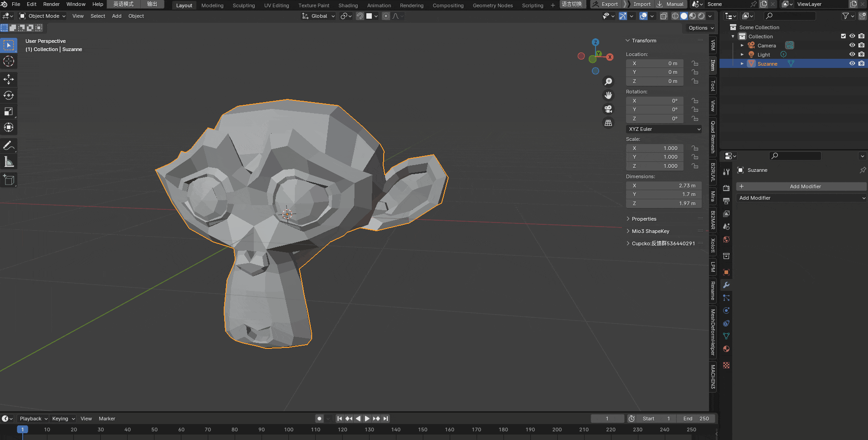Open the Object Mode dropdown
The height and width of the screenshot is (440, 868).
pyautogui.click(x=42, y=16)
